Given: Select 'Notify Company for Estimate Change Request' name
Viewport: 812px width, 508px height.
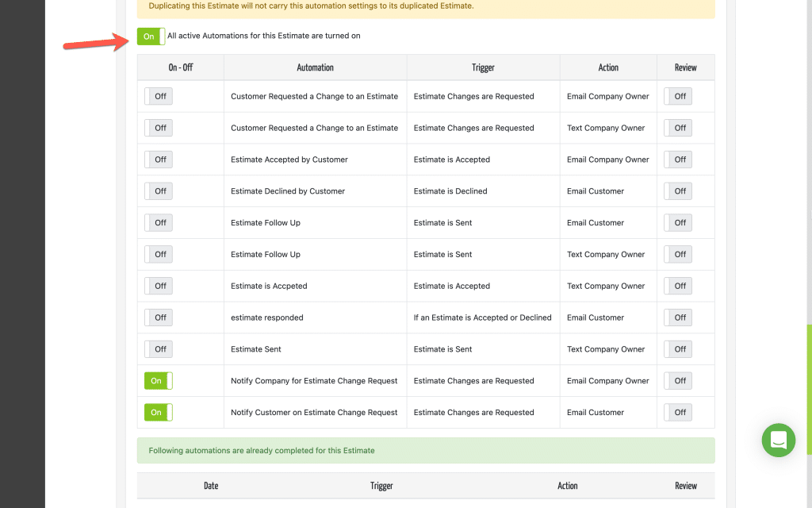Looking at the screenshot, I should tap(314, 381).
